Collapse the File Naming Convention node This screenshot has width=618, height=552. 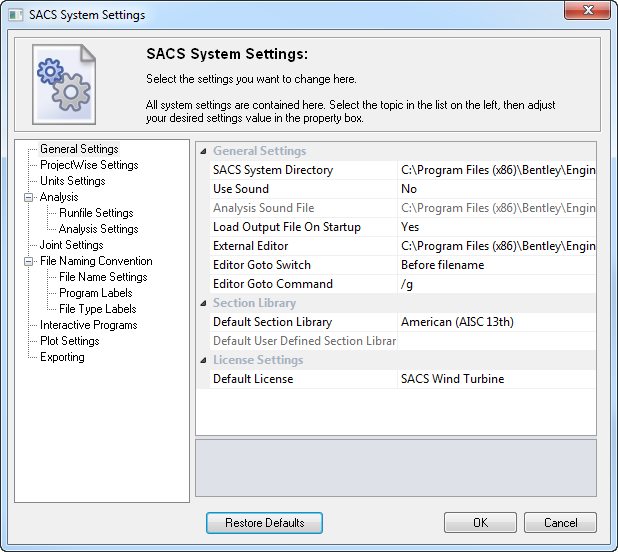pos(30,262)
